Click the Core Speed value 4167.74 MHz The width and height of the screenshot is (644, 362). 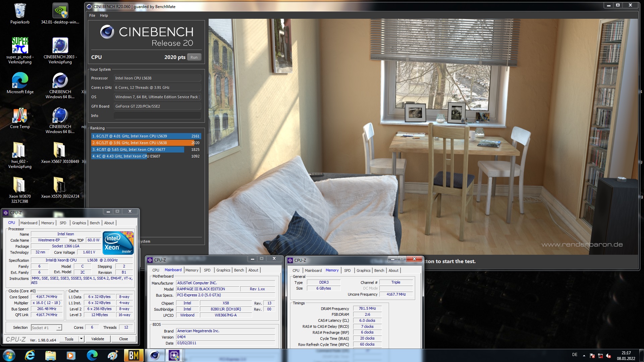pos(47,297)
